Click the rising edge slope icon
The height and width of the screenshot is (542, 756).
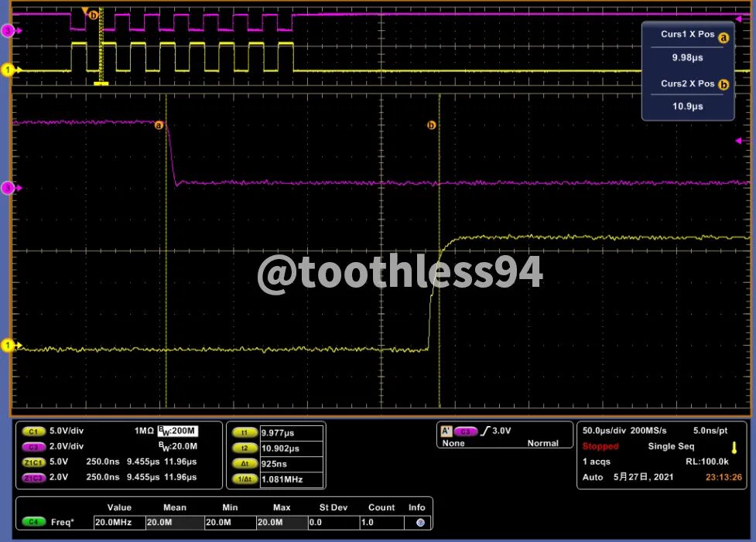coord(485,431)
